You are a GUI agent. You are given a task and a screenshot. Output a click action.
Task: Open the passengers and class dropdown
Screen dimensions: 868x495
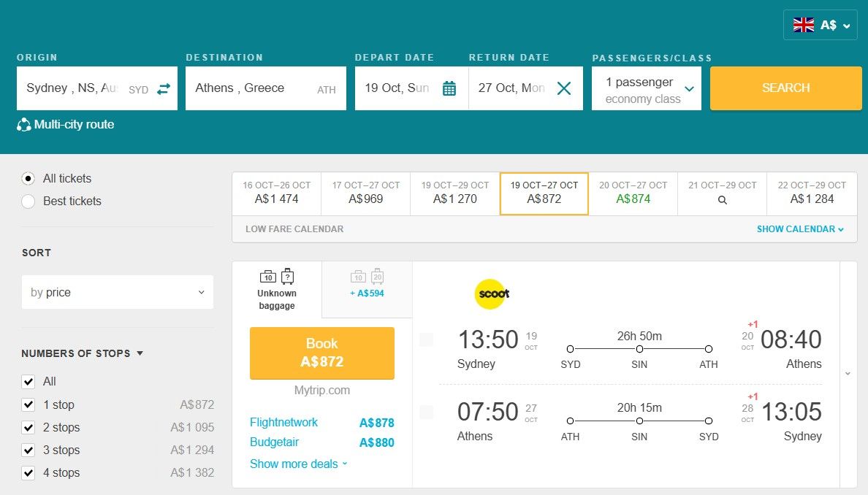click(646, 88)
